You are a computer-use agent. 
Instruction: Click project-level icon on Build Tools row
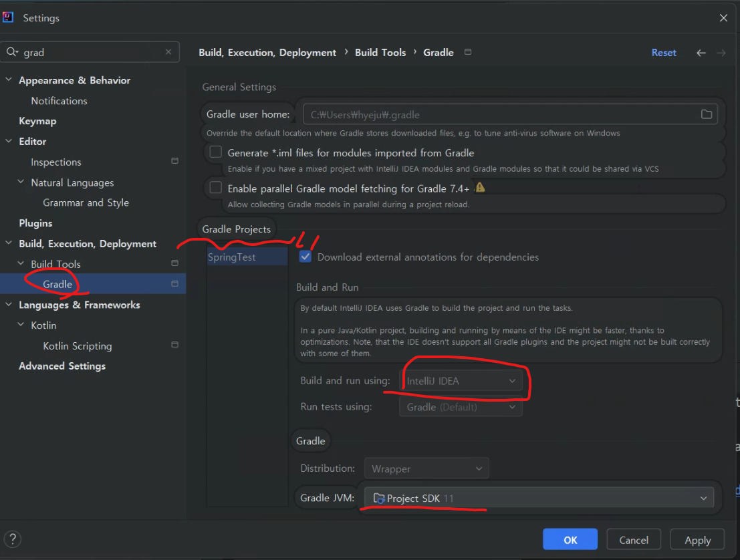(174, 263)
